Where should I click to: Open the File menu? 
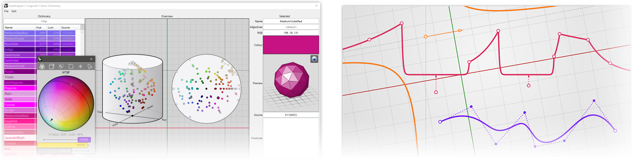(x=6, y=11)
